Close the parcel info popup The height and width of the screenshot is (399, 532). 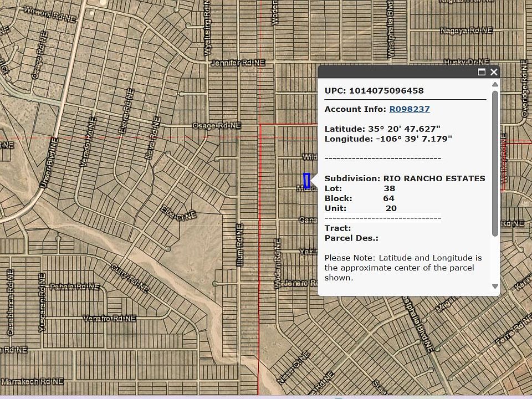pyautogui.click(x=494, y=72)
